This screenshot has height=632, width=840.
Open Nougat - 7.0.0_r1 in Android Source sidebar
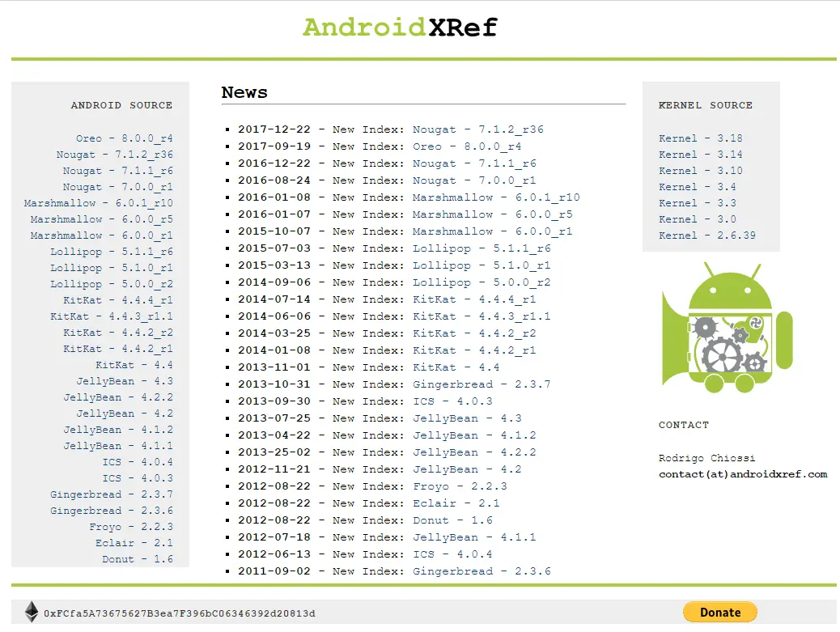tap(118, 187)
